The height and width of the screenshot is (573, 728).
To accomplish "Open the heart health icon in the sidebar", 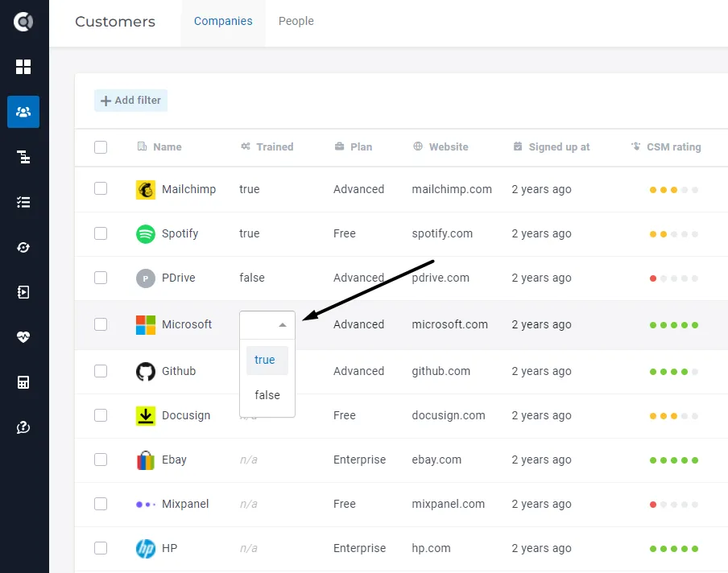I will click(23, 337).
